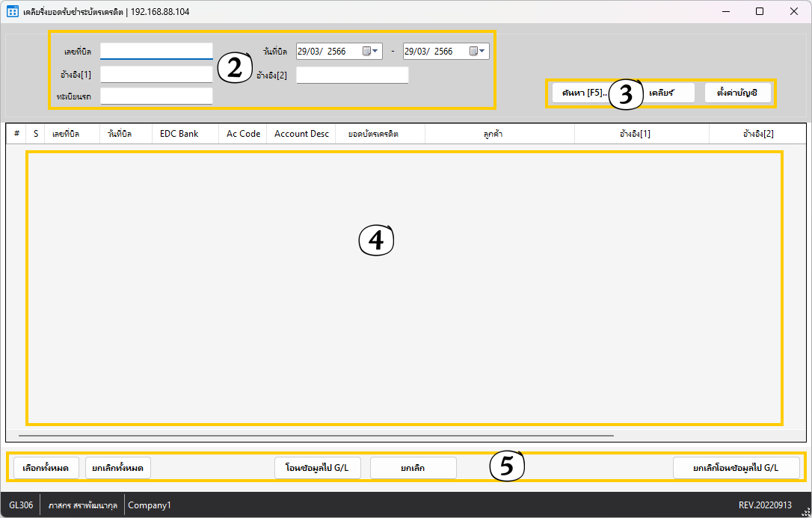The image size is (812, 518).
Task: Click the เลขที่บิล input field
Action: click(156, 51)
